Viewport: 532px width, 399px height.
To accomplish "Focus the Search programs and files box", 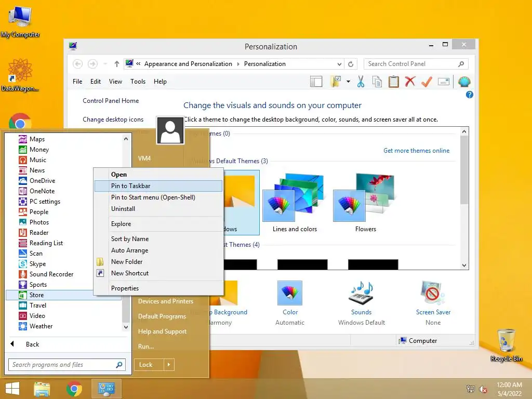I will point(67,365).
